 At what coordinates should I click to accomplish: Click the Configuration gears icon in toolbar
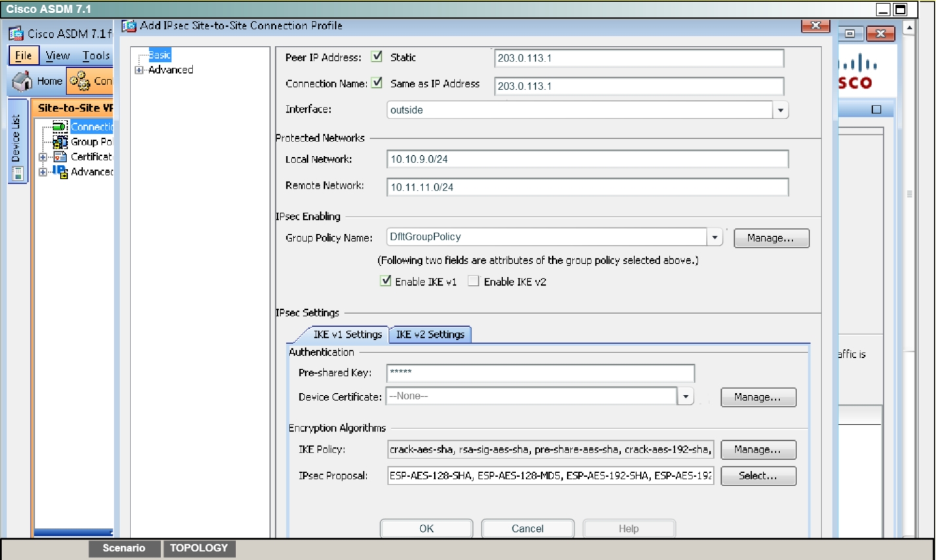tap(80, 81)
